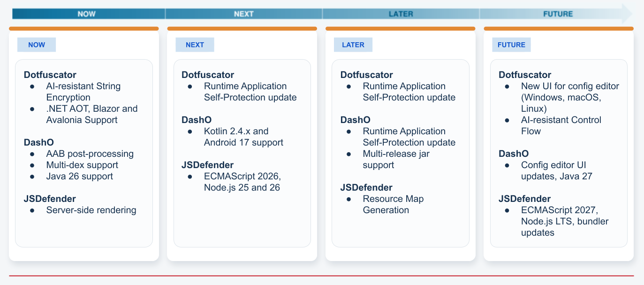Viewport: 644px width, 285px height.
Task: Select Dotfuscator's Runtime Self-Protection update in LATER card
Action: pyautogui.click(x=409, y=92)
